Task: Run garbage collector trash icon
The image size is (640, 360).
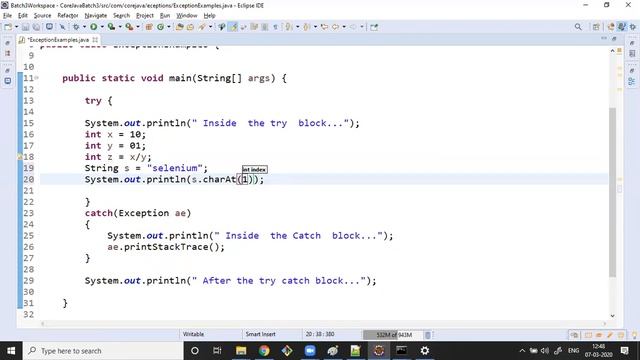Action: (x=428, y=335)
